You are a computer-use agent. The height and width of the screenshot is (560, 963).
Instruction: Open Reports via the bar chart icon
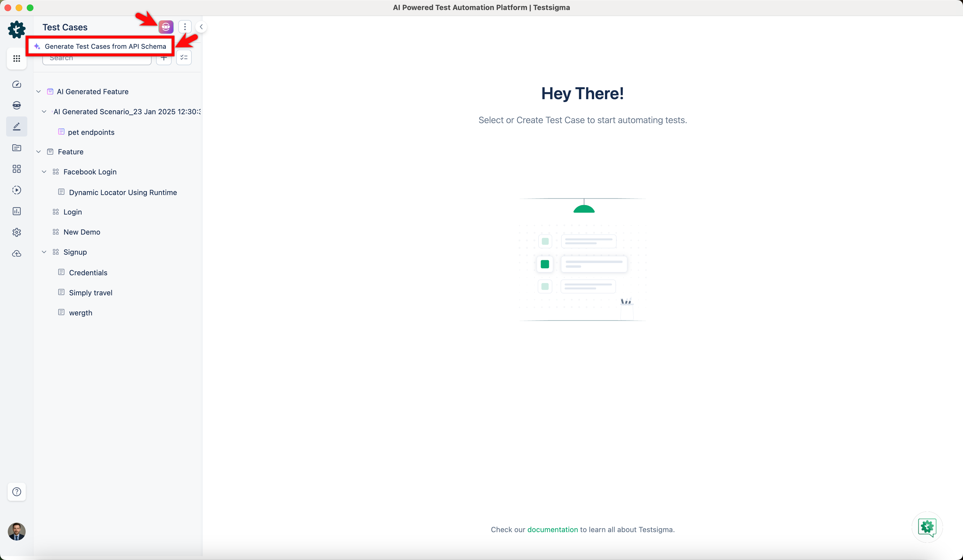coord(17,211)
